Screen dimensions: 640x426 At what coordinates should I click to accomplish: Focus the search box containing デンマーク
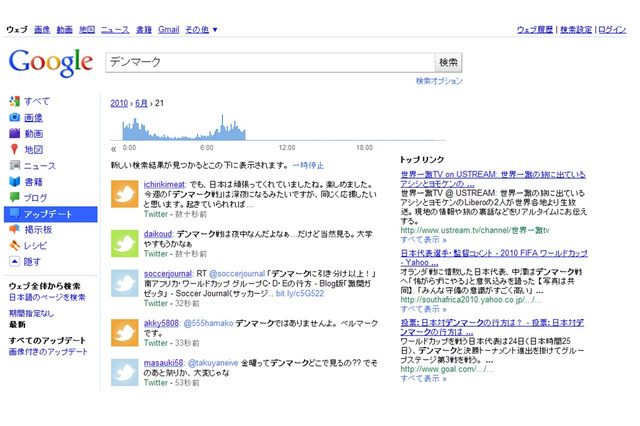pyautogui.click(x=270, y=62)
